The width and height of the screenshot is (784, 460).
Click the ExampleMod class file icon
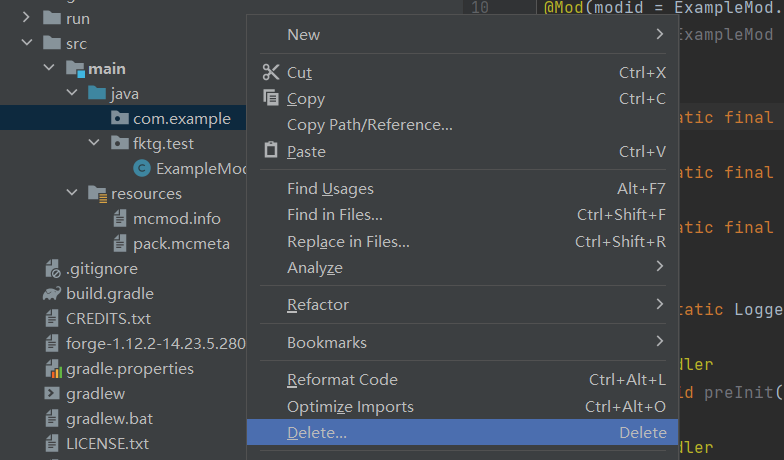tap(142, 168)
